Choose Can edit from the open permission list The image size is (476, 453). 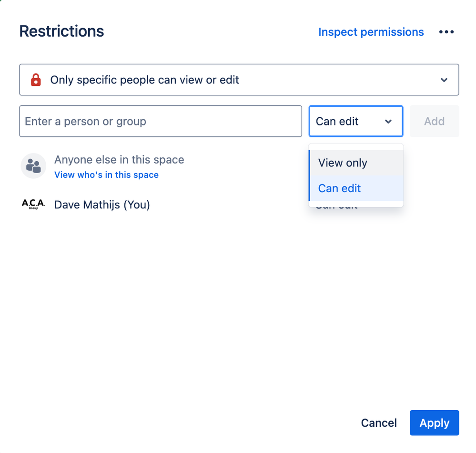[x=339, y=188]
